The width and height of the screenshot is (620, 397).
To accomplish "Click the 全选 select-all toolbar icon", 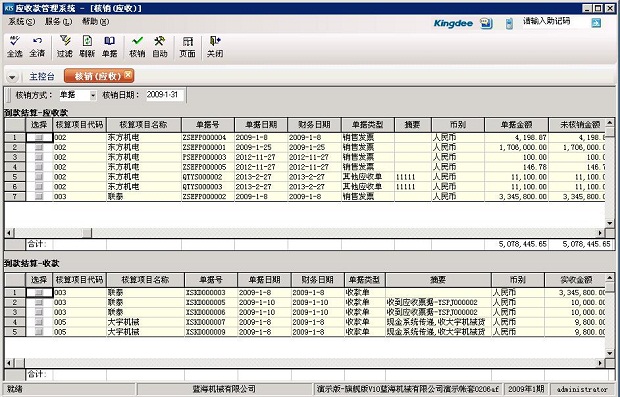I will click(15, 47).
